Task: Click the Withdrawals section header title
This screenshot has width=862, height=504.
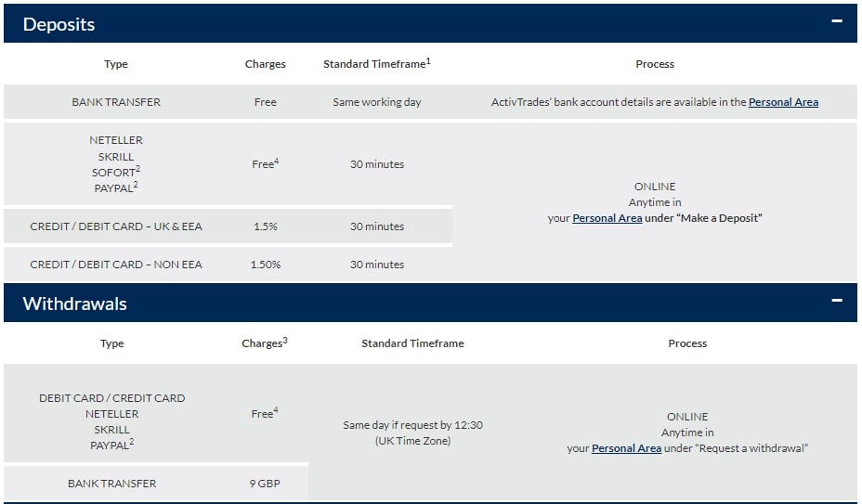Action: pyautogui.click(x=74, y=304)
